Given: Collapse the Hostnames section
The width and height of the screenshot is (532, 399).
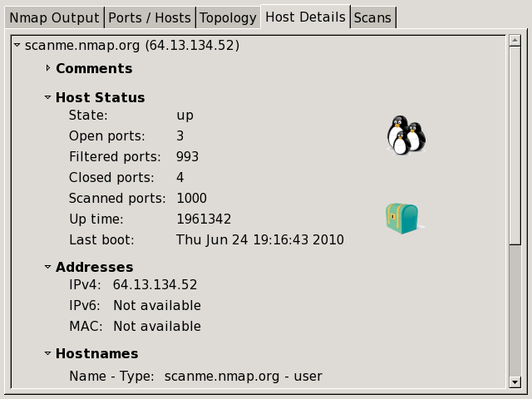Looking at the screenshot, I should tap(48, 353).
